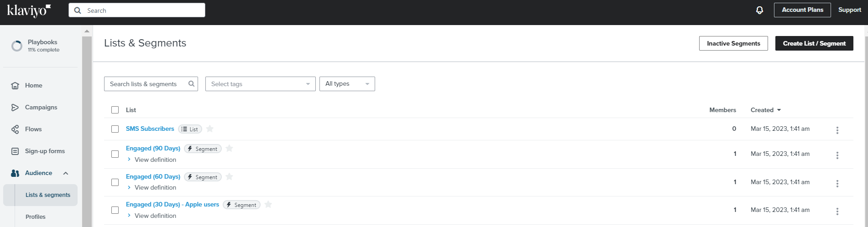868x227 pixels.
Task: Focus the top Search input field
Action: pos(137,10)
